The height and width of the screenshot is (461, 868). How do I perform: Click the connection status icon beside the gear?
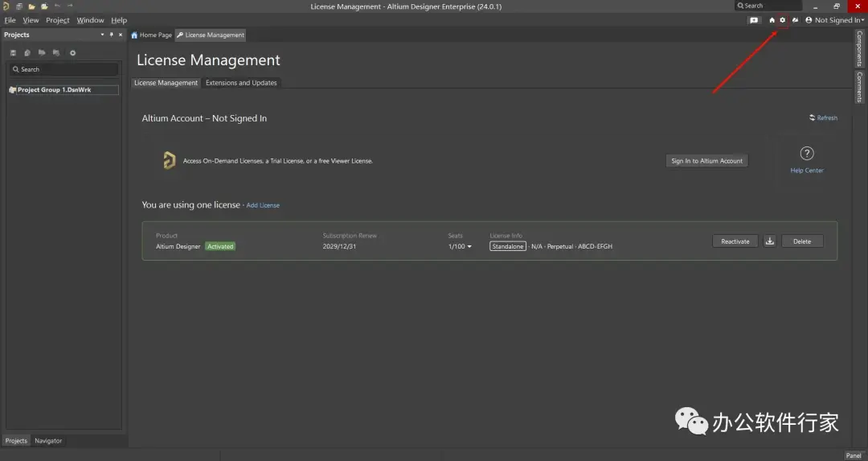795,20
